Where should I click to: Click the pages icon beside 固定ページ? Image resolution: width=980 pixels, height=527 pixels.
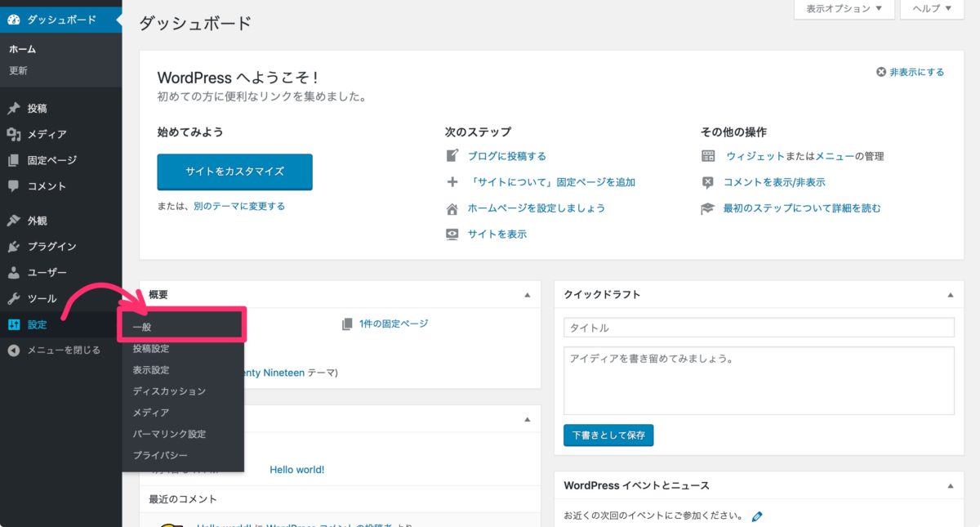(x=14, y=160)
